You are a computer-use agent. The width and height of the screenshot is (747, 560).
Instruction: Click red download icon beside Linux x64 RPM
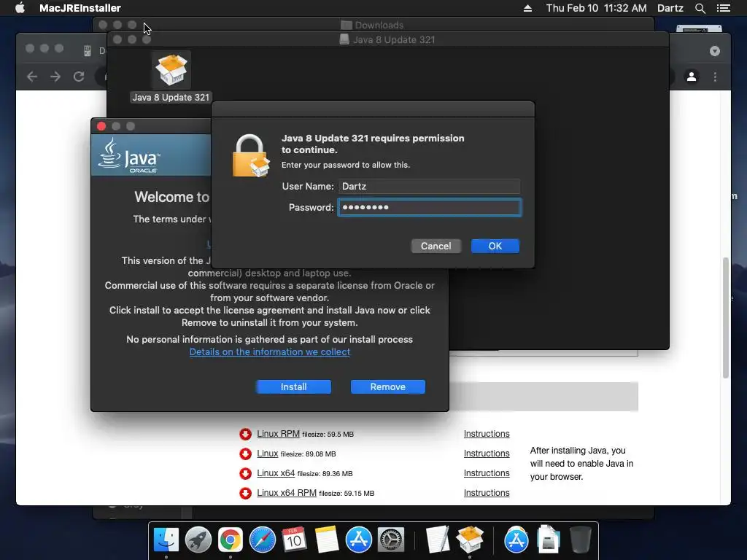pyautogui.click(x=245, y=493)
